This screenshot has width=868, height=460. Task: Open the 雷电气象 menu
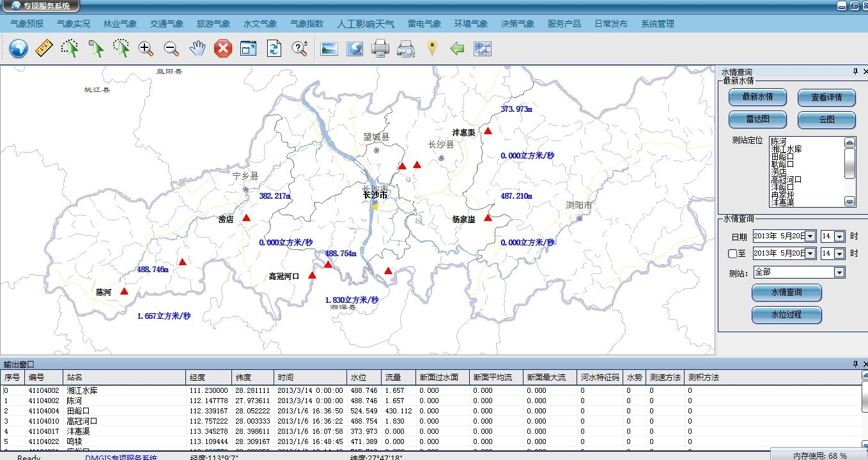tap(424, 24)
